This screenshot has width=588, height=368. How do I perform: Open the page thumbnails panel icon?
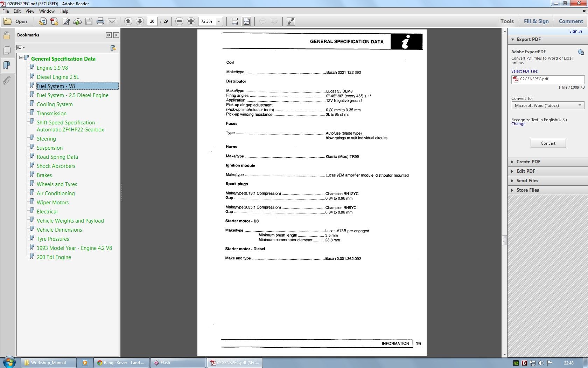[x=6, y=50]
